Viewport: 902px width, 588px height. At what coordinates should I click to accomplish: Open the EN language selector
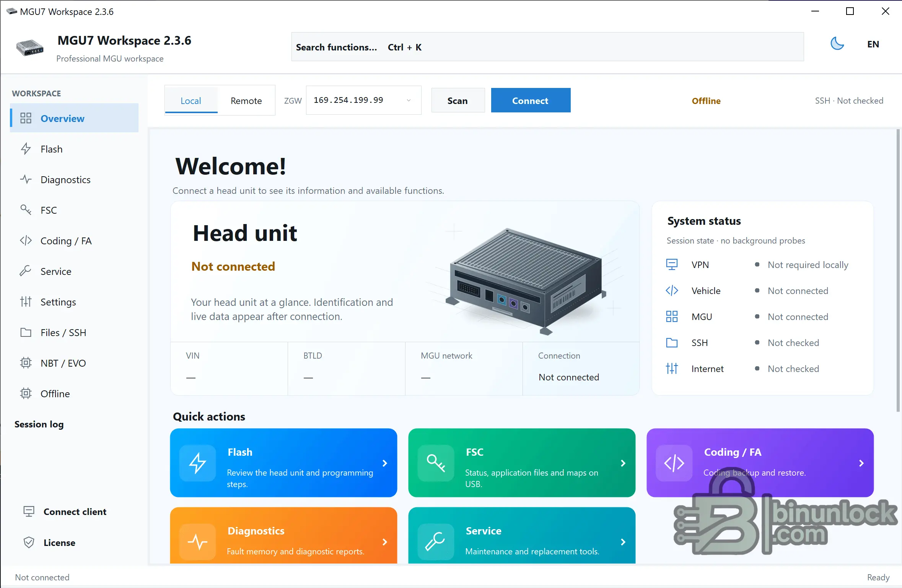[873, 44]
